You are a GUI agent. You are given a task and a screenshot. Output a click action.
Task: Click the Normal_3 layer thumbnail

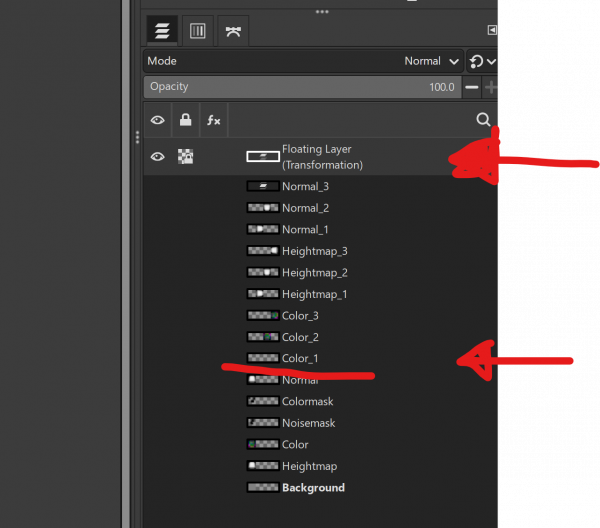[x=263, y=186]
